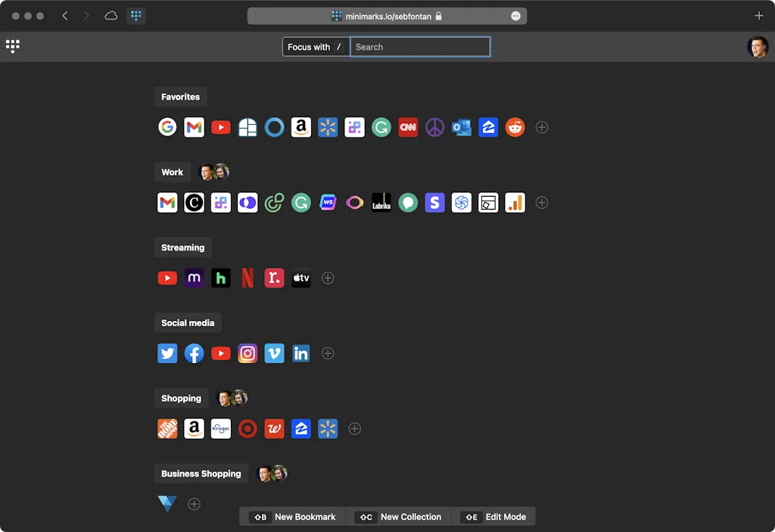Open Walgreens bookmark in Shopping
This screenshot has height=532, width=775.
click(x=274, y=428)
